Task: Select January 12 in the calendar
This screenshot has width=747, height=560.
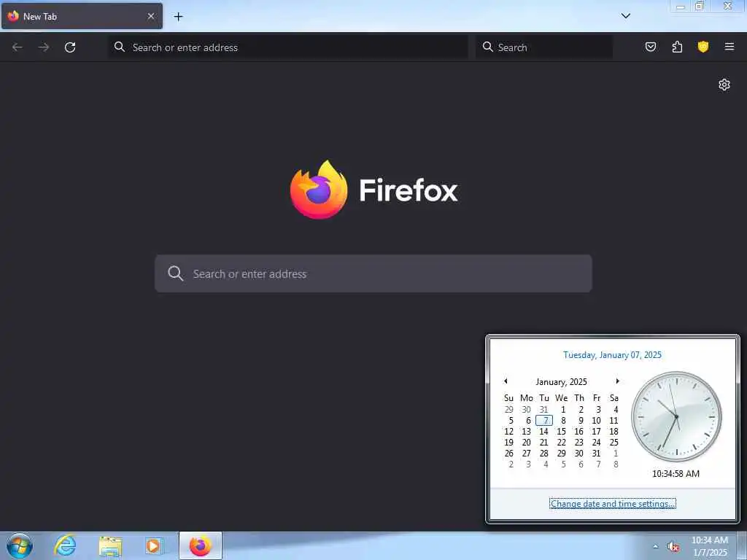Action: click(x=508, y=432)
